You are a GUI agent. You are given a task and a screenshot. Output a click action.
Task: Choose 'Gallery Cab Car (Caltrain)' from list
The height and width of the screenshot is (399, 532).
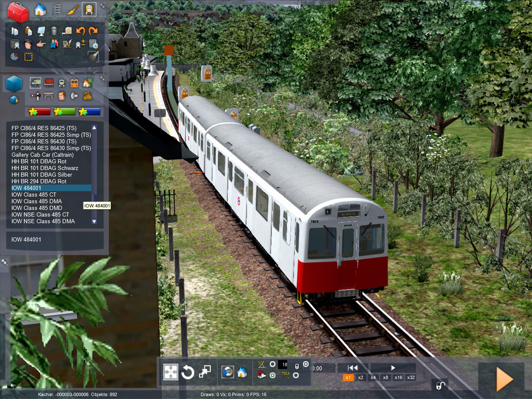pos(42,155)
